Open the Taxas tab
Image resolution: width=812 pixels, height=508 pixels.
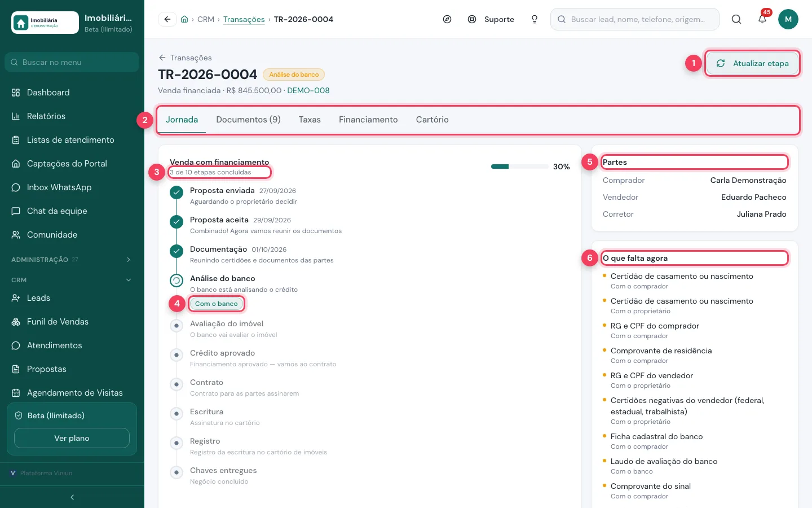(310, 120)
